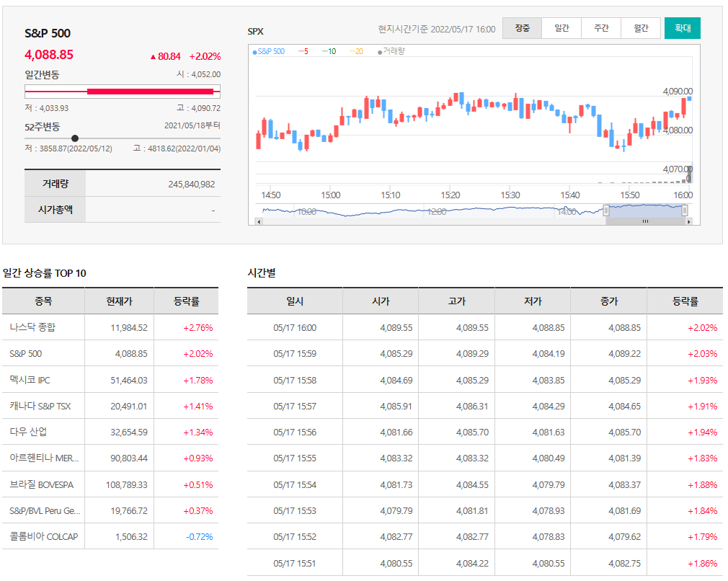Click the 시간별 section heading
728x581 pixels.
(262, 273)
